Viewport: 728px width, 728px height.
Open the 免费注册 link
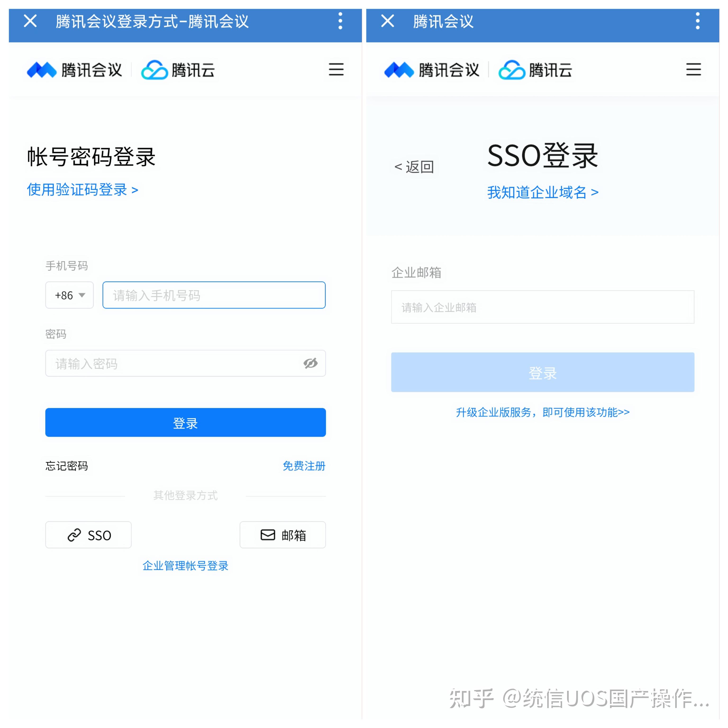[304, 466]
